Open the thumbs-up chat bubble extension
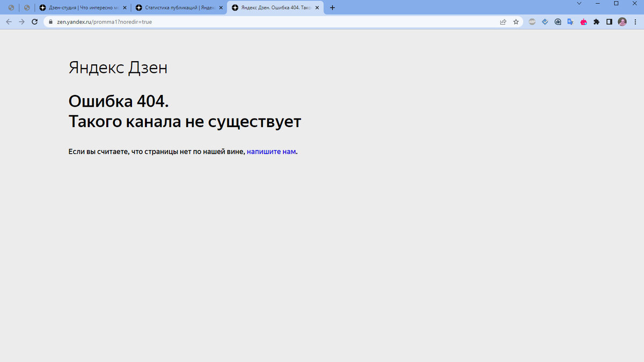This screenshot has height=362, width=644. point(558,22)
